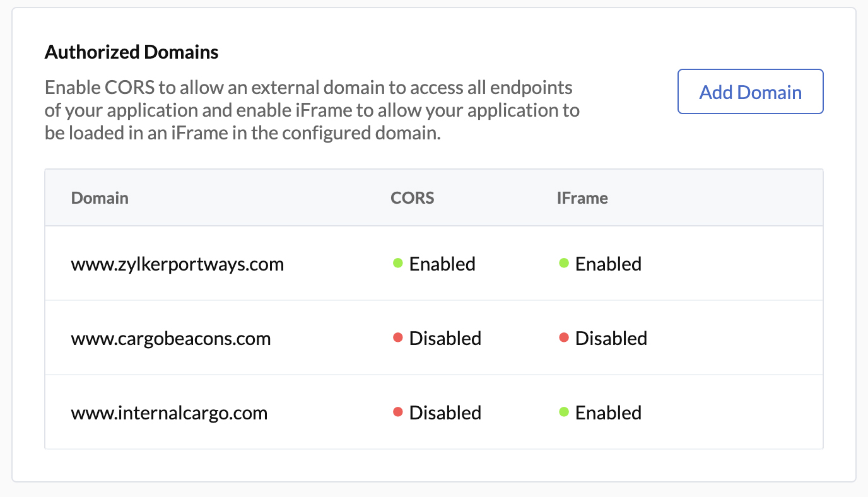Image resolution: width=868 pixels, height=497 pixels.
Task: Click the red CORS indicator for internalcargo
Action: click(x=397, y=412)
